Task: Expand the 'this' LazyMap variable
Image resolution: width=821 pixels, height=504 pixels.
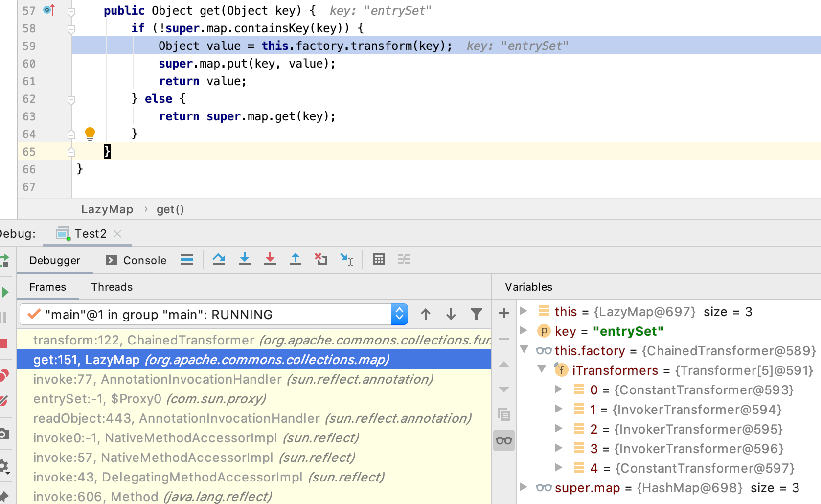Action: (524, 311)
